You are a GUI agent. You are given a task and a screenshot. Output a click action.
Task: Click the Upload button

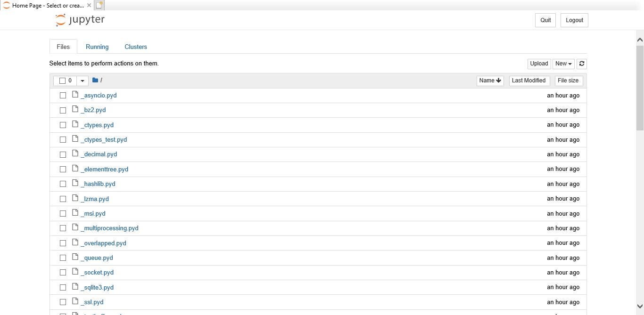(x=539, y=64)
